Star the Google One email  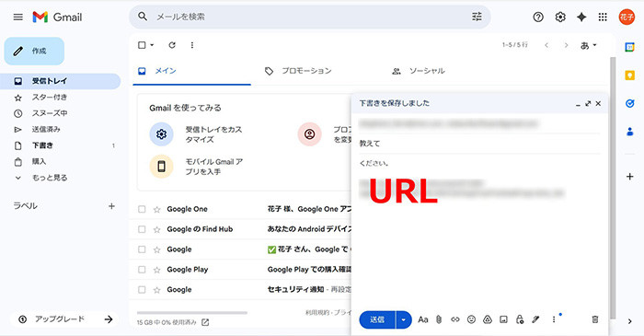pyautogui.click(x=156, y=210)
